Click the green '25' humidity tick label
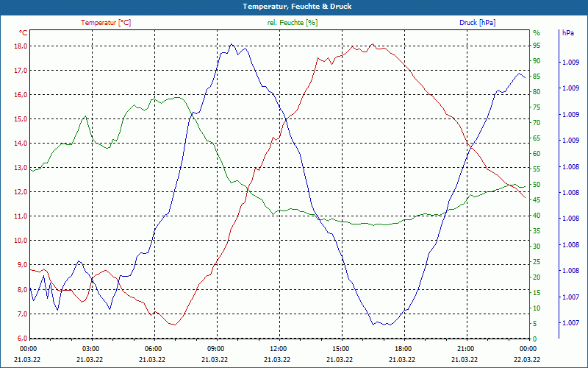 click(x=537, y=262)
